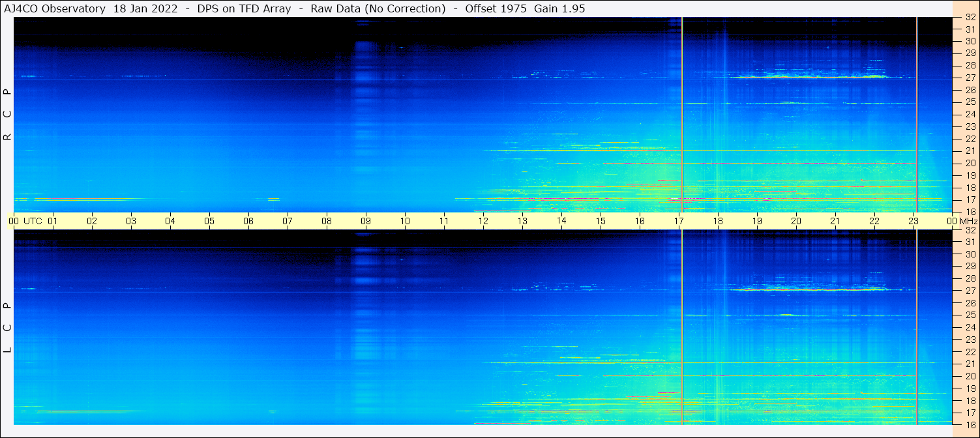Click the 27 MHz tick label of LCP panel
Image resolution: width=980 pixels, height=438 pixels.
click(x=970, y=291)
